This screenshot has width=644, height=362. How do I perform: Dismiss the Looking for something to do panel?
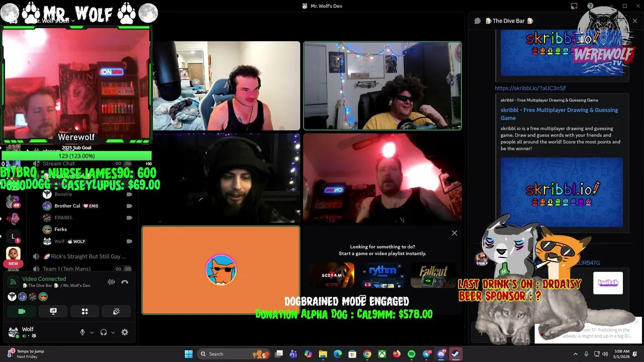[x=454, y=233]
